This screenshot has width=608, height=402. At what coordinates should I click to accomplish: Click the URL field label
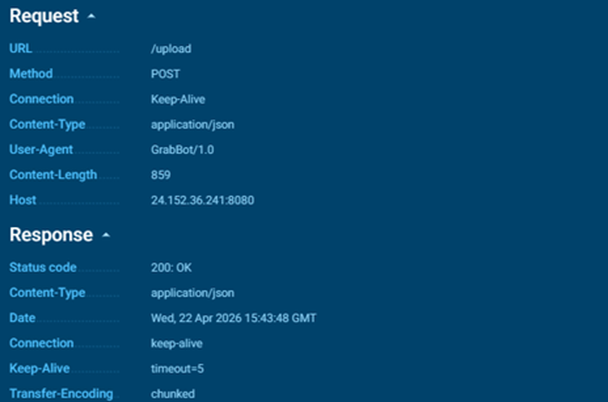(20, 48)
